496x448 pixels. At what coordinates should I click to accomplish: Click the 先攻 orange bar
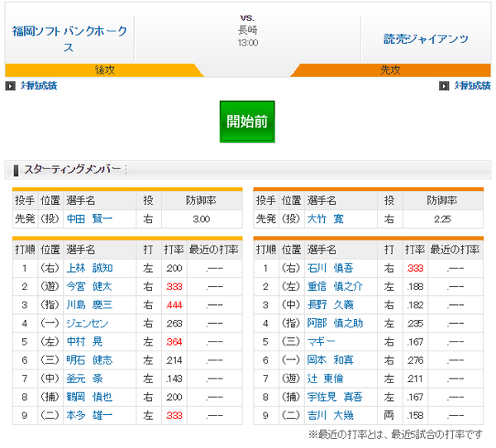pyautogui.click(x=390, y=70)
